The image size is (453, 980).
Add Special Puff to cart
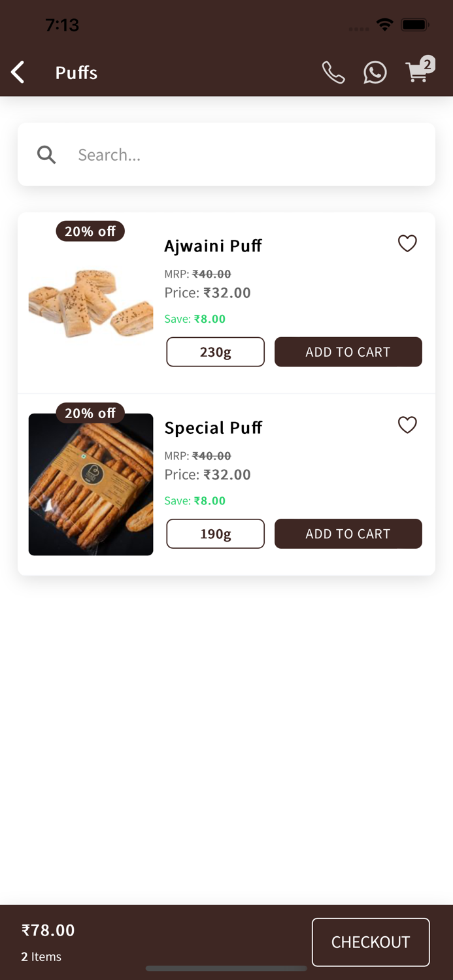(x=348, y=534)
